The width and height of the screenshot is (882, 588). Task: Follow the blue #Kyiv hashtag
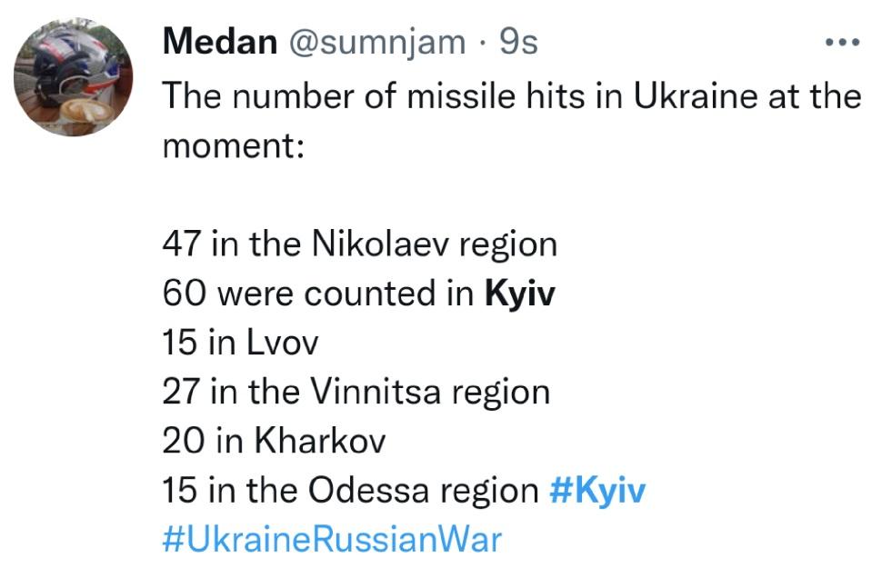(597, 490)
